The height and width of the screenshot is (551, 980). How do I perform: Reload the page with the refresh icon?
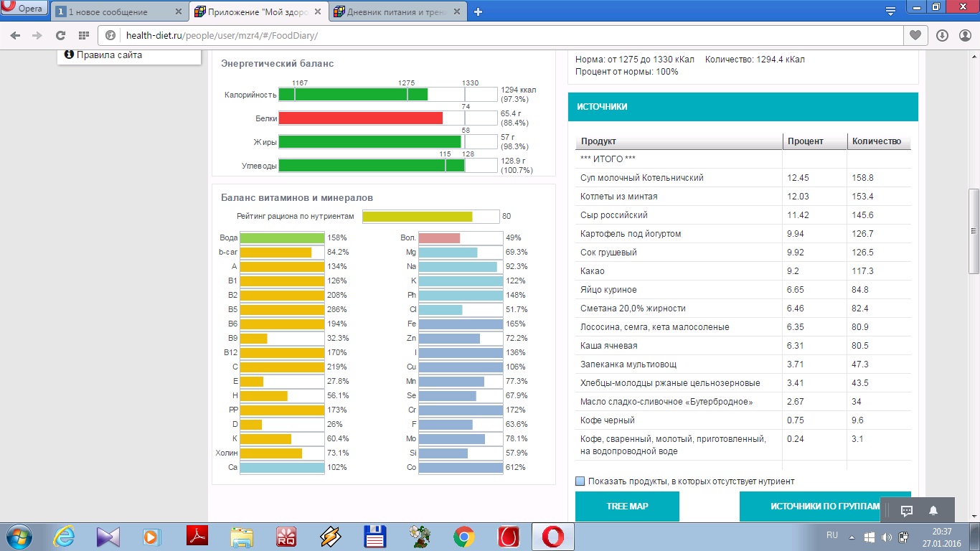(x=60, y=35)
